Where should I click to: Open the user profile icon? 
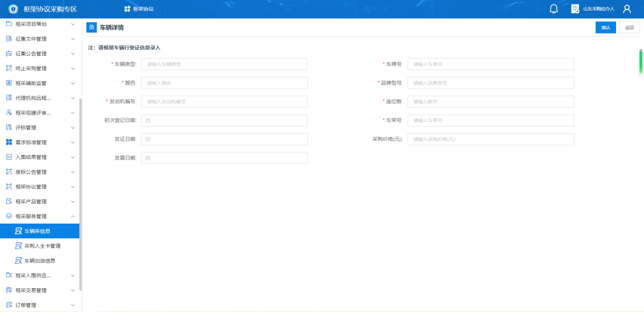[x=627, y=9]
